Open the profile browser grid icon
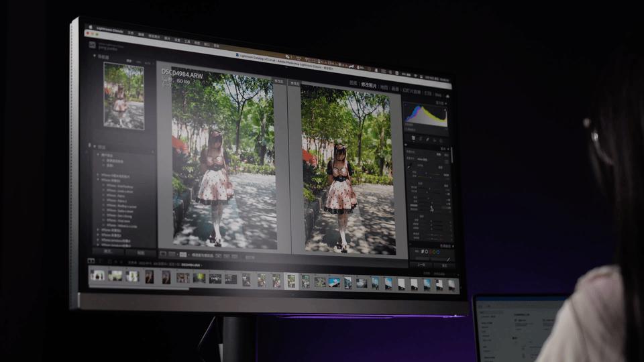 click(447, 162)
